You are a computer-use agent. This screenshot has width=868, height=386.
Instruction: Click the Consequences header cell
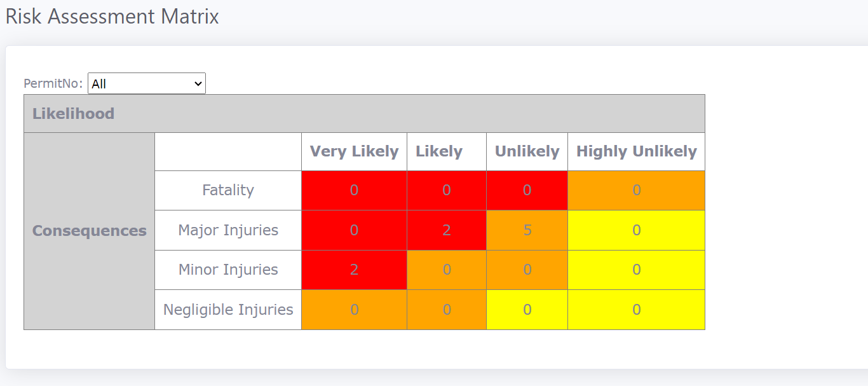[x=89, y=230]
